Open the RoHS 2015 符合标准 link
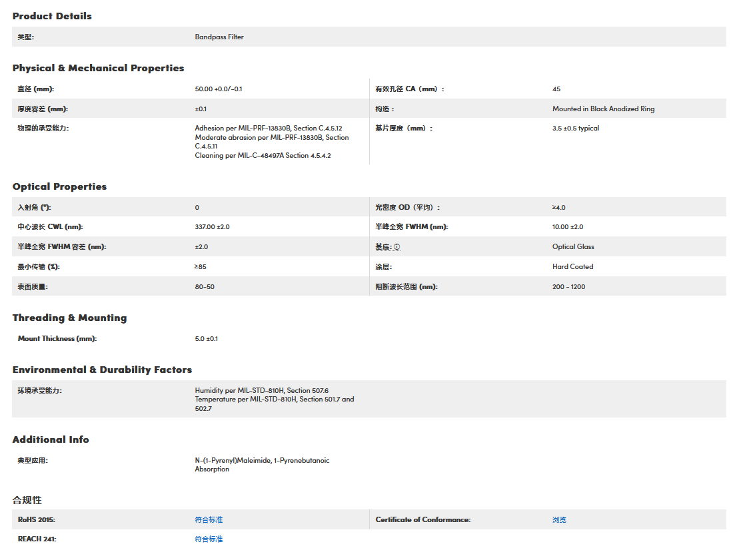This screenshot has height=560, width=731. point(209,519)
